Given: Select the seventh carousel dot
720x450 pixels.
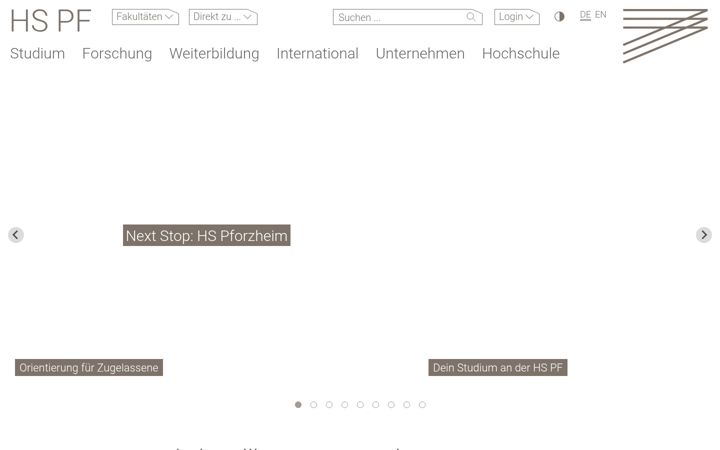Looking at the screenshot, I should pyautogui.click(x=391, y=405).
